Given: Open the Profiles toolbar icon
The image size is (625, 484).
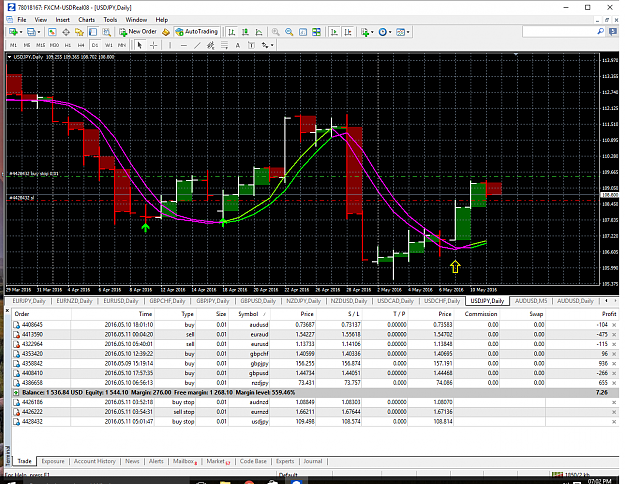Looking at the screenshot, I should tap(31, 32).
